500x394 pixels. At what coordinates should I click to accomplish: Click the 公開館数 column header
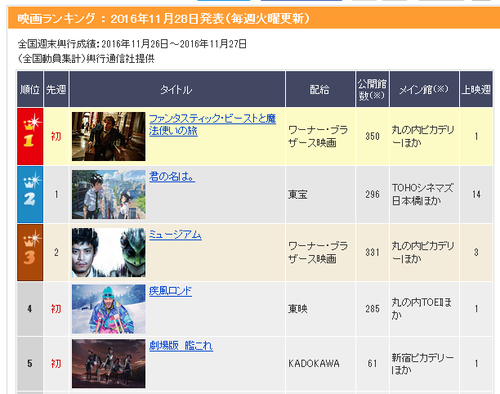click(372, 89)
